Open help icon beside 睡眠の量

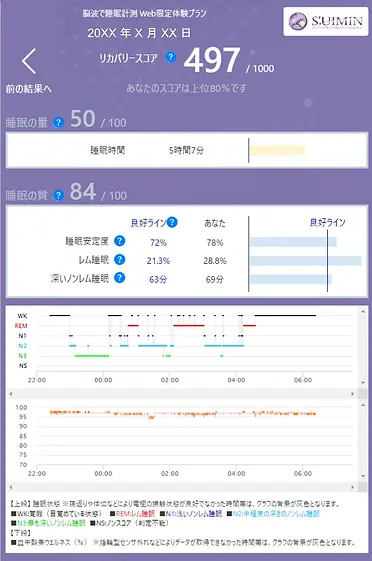tap(58, 123)
